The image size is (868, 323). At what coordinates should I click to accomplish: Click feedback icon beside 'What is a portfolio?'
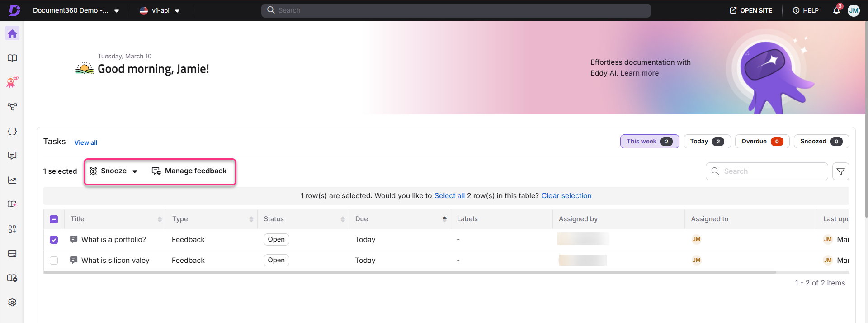tap(74, 239)
